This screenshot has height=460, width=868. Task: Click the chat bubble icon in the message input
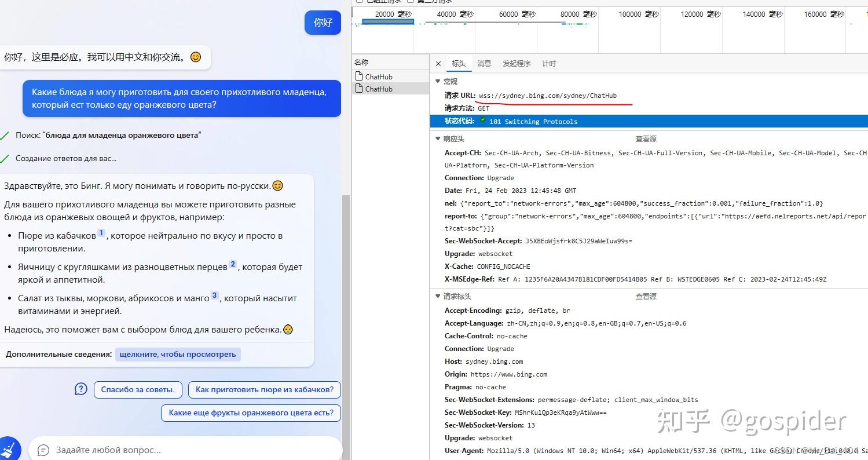pyautogui.click(x=42, y=450)
